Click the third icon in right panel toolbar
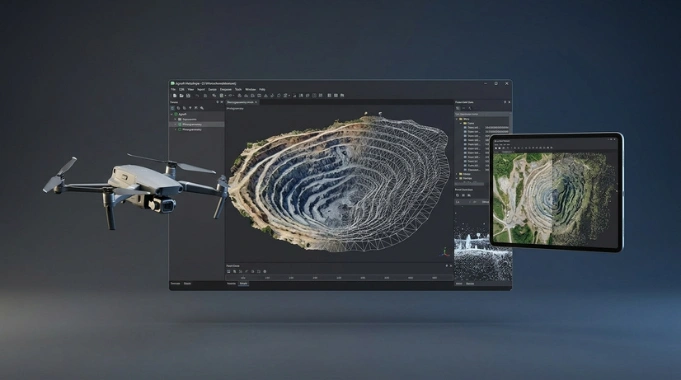 pos(469,108)
